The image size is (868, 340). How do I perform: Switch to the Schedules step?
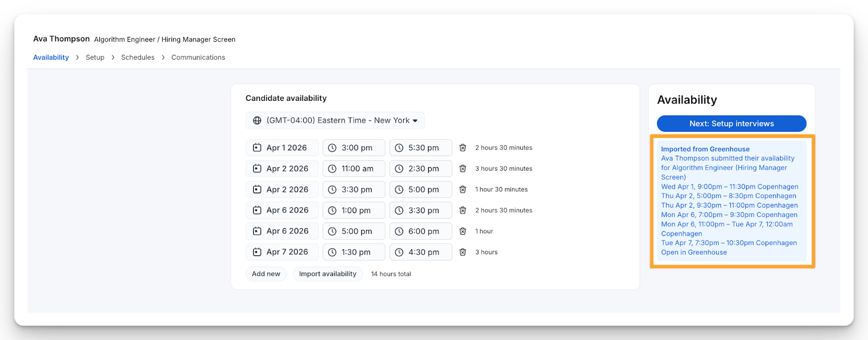[138, 57]
